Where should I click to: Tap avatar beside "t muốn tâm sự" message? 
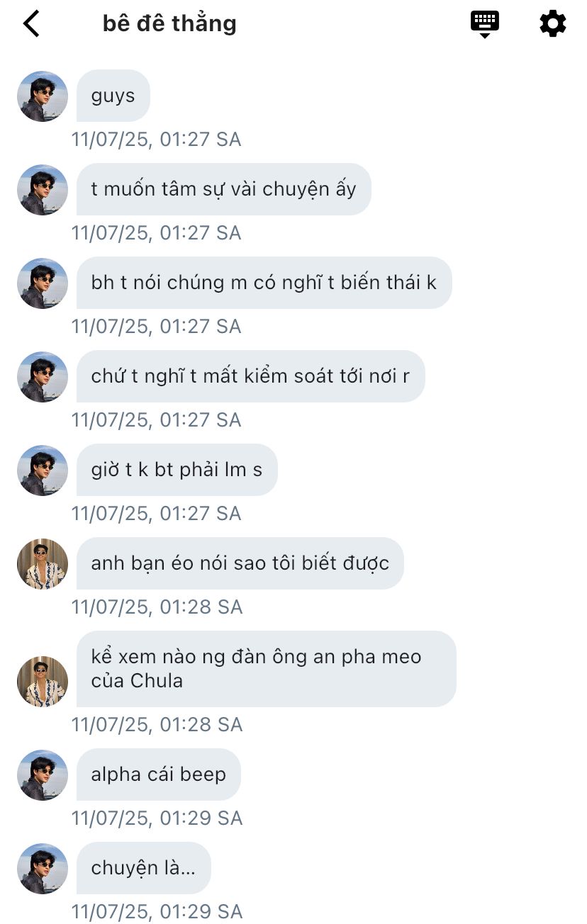43,190
